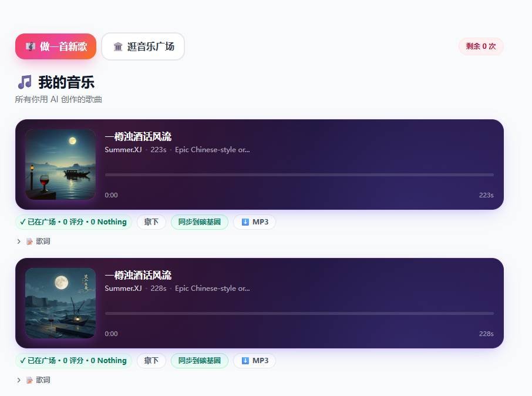Expand the 歌词 chevron under the 223s song
This screenshot has width=532, height=396.
coord(19,241)
